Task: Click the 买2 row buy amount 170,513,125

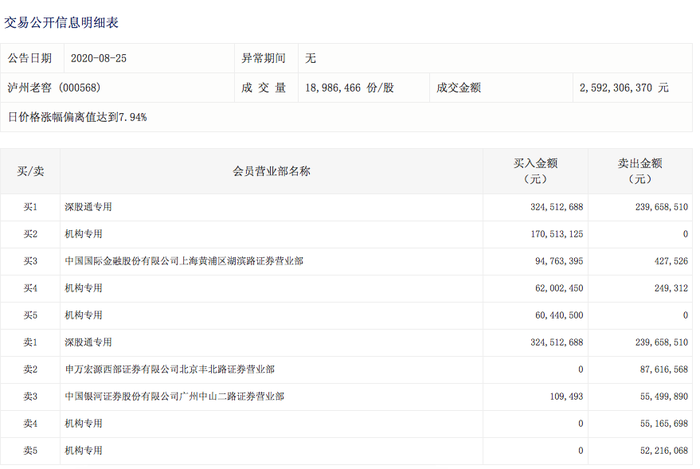Action: tap(549, 234)
